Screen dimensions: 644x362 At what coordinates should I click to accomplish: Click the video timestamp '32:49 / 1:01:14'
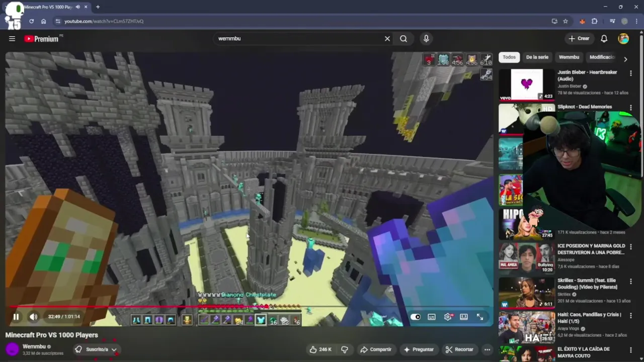[x=64, y=317]
